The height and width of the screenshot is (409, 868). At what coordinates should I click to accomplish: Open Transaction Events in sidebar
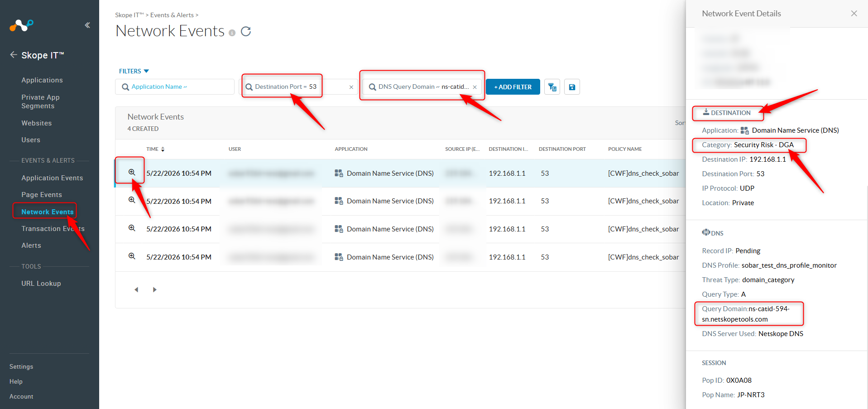53,229
